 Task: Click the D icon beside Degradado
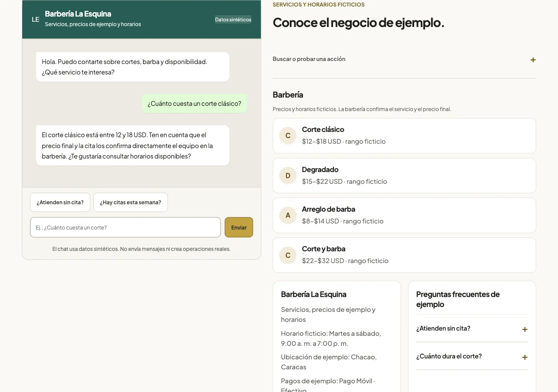coord(288,176)
